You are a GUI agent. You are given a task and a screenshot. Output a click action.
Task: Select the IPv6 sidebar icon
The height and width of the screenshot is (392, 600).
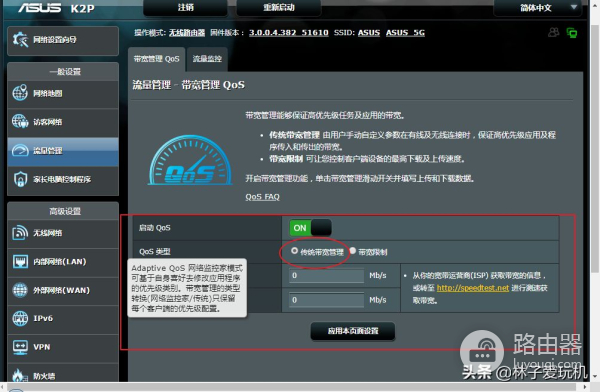[20, 318]
